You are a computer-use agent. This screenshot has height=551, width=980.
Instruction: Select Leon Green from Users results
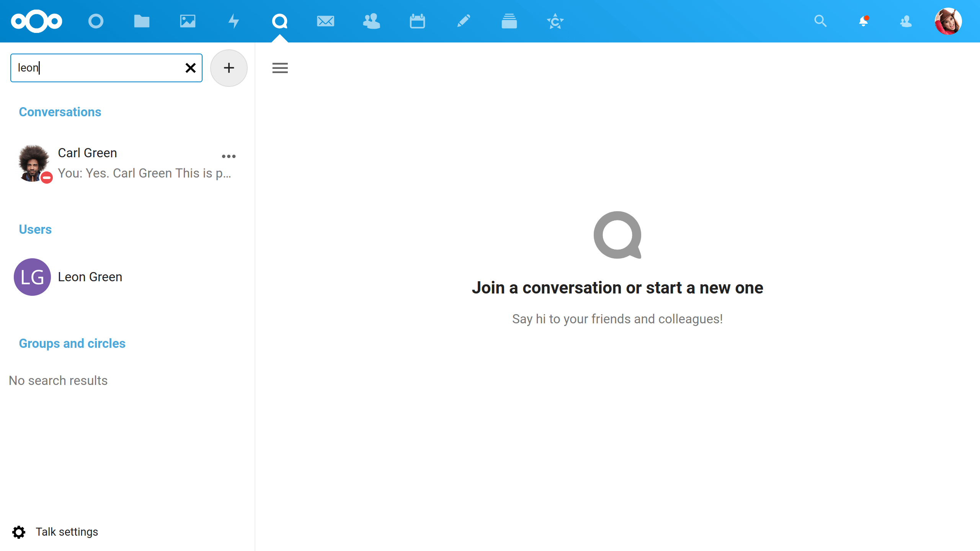[x=90, y=277]
